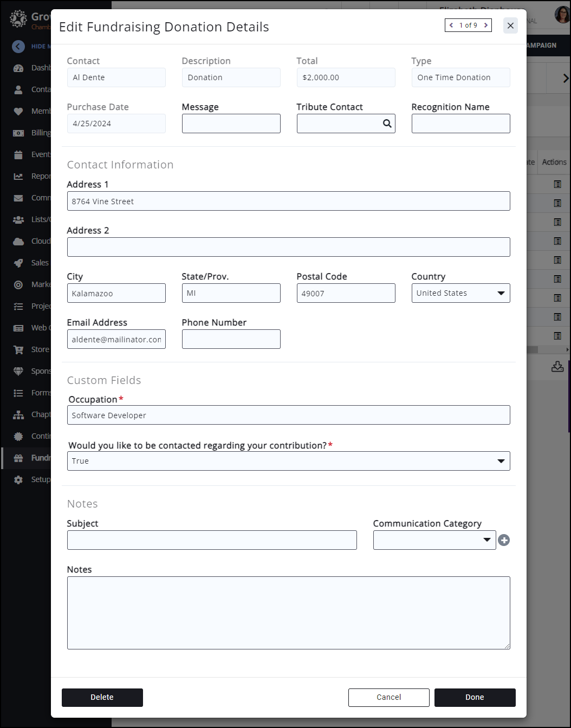Click the add Communication Category plus icon
The height and width of the screenshot is (728, 571).
504,540
